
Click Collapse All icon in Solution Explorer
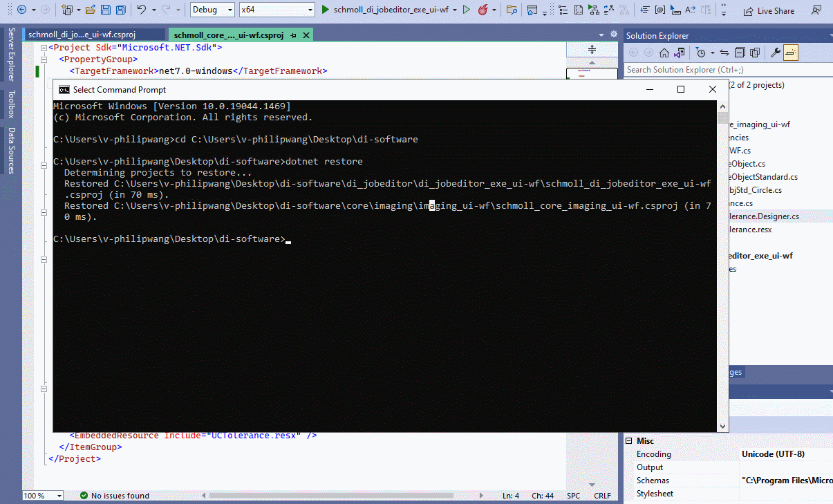click(740, 53)
